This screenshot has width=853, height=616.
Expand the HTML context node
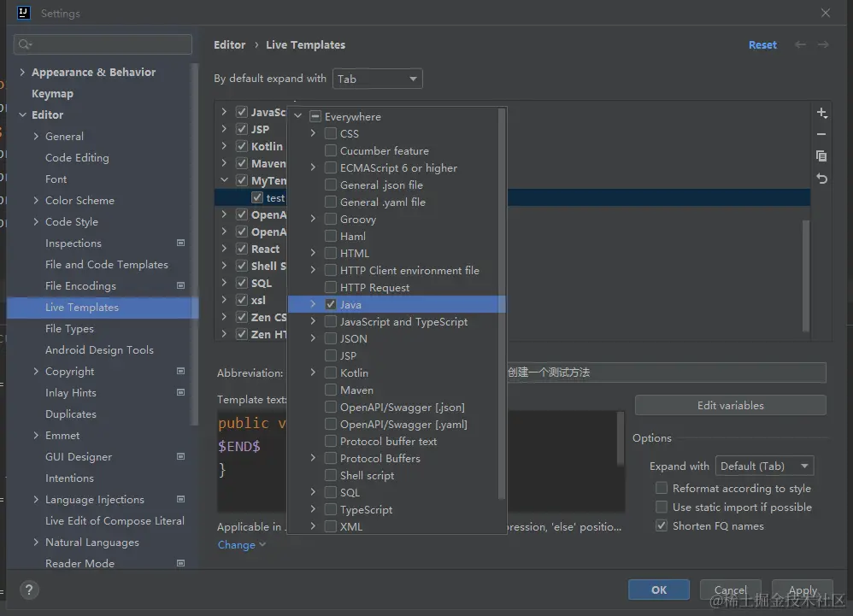tap(313, 253)
